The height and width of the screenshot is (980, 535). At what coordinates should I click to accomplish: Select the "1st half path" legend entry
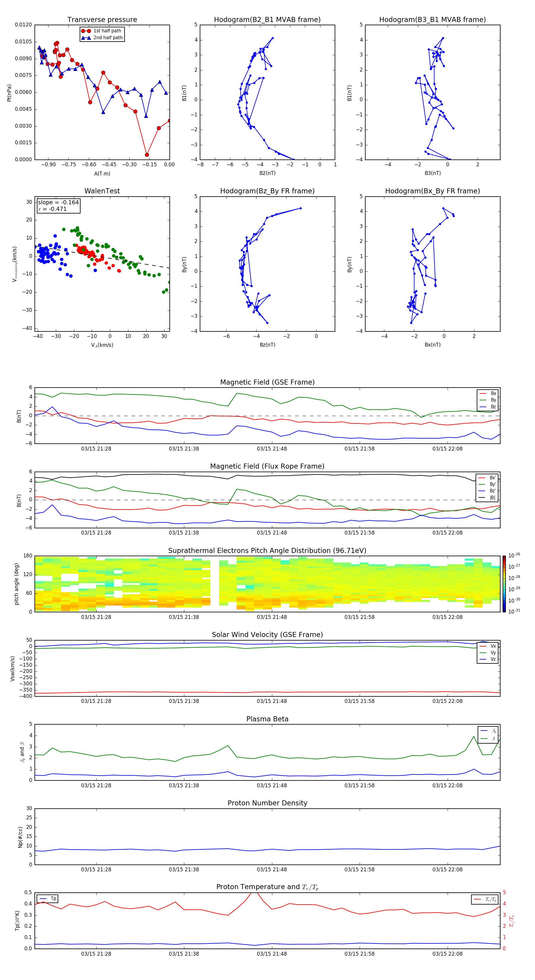[102, 31]
